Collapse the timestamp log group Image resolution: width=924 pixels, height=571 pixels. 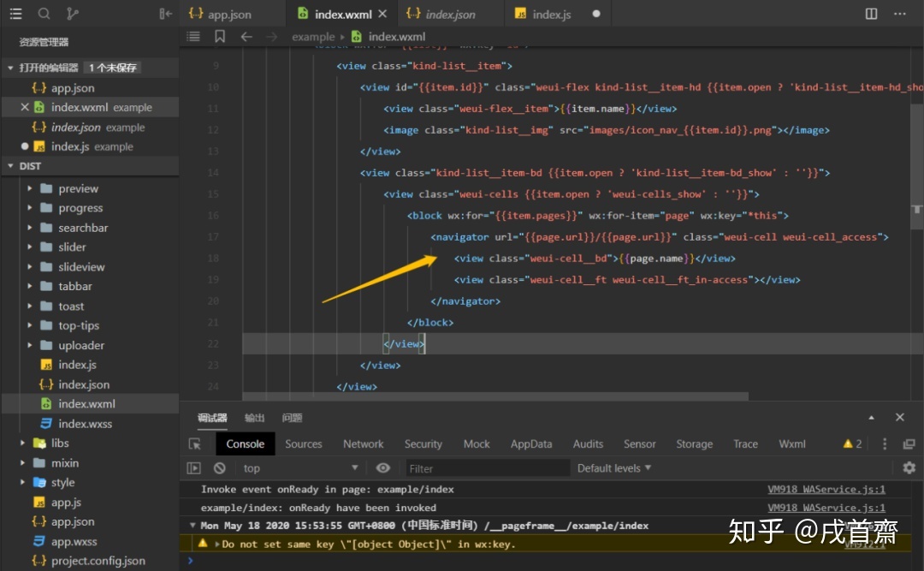(x=192, y=525)
